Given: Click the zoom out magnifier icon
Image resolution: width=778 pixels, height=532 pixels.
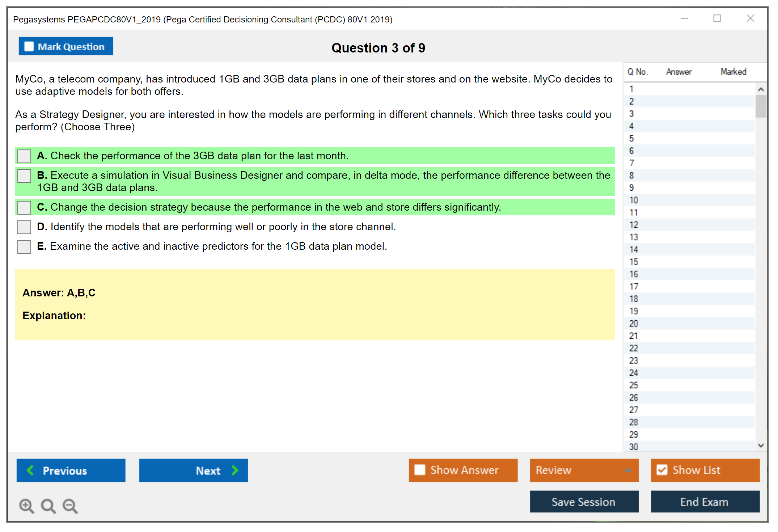Looking at the screenshot, I should point(70,506).
